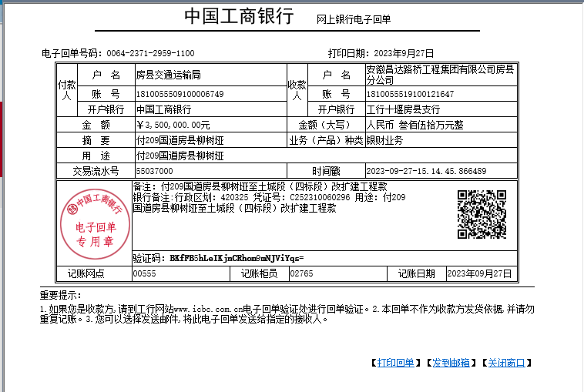The width and height of the screenshot is (584, 392).
Task: Select the receipt number 0064-2371-2959-1100
Action: (150, 53)
